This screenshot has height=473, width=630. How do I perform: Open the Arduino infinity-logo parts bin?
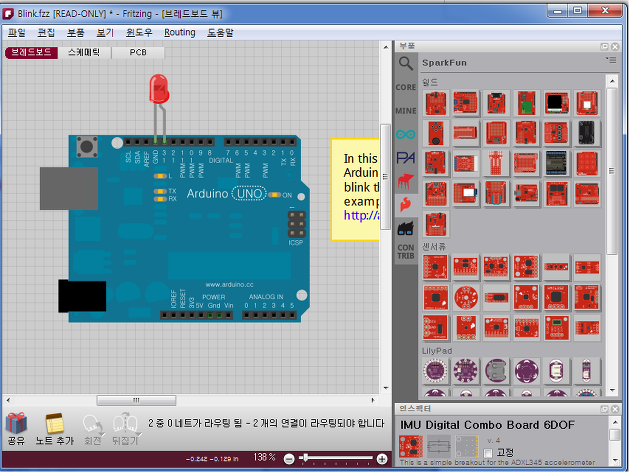click(x=406, y=134)
